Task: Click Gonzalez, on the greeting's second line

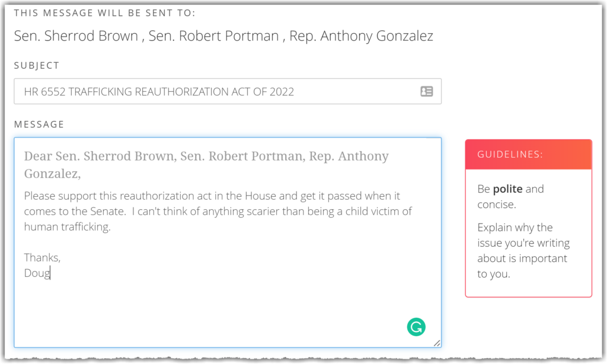Action: click(x=52, y=174)
